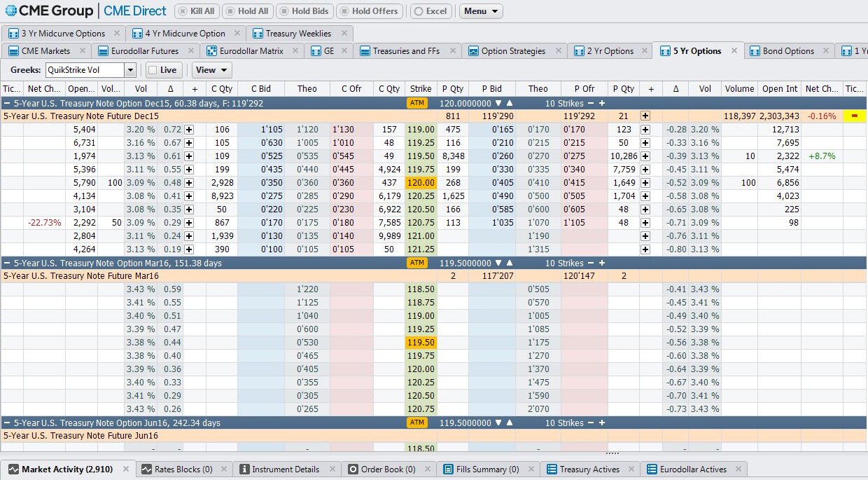Open the Menu dropdown
This screenshot has width=868, height=480.
[481, 11]
